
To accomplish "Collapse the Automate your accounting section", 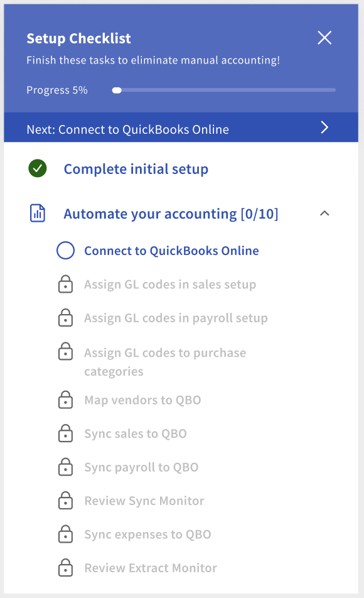I will [x=324, y=214].
